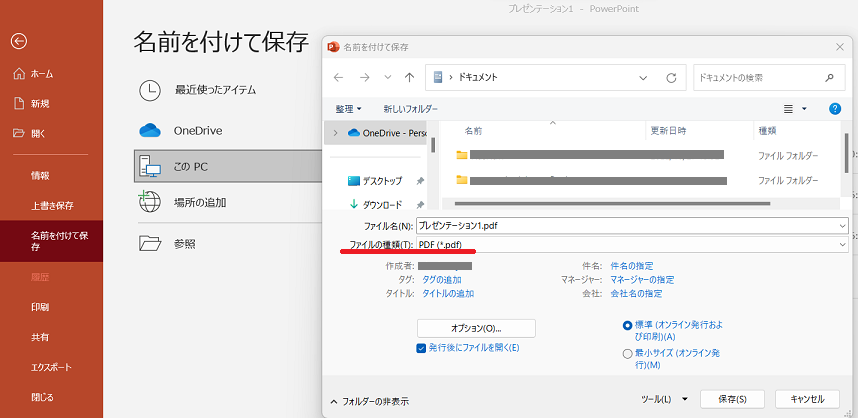Image resolution: width=858 pixels, height=418 pixels.
Task: Click the search magnifier icon
Action: click(830, 78)
